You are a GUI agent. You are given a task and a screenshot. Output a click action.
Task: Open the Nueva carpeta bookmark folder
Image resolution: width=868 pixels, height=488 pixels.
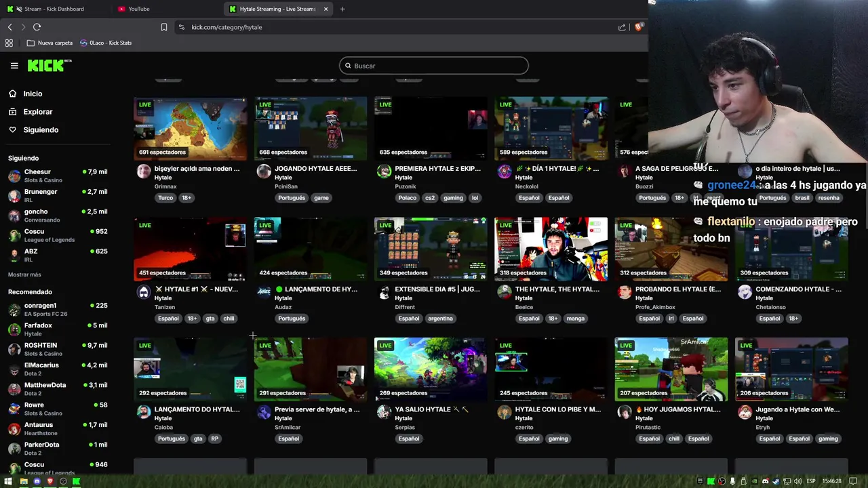click(x=50, y=43)
